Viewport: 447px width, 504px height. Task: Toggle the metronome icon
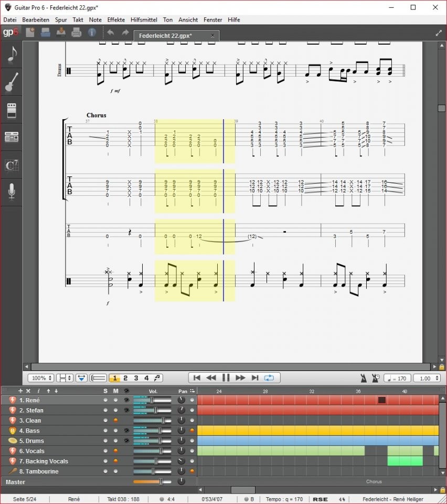pyautogui.click(x=364, y=378)
